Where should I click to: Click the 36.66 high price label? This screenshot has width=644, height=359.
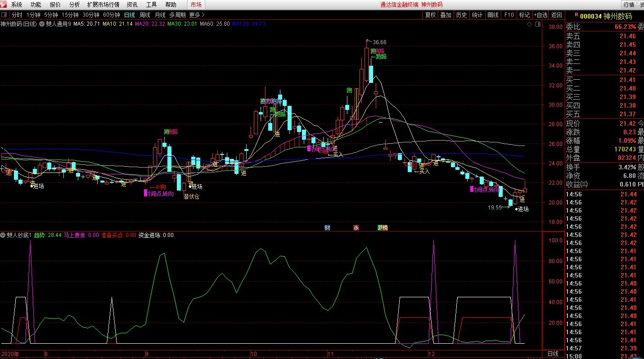379,42
